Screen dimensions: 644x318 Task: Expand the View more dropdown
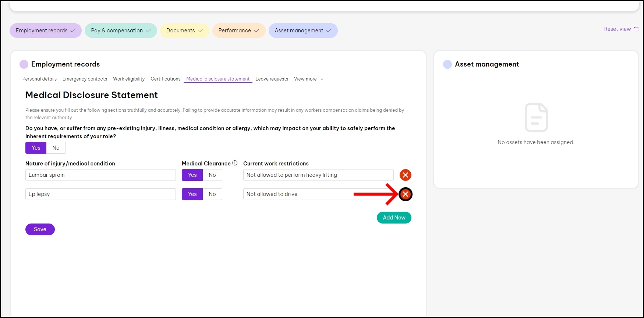tap(308, 79)
